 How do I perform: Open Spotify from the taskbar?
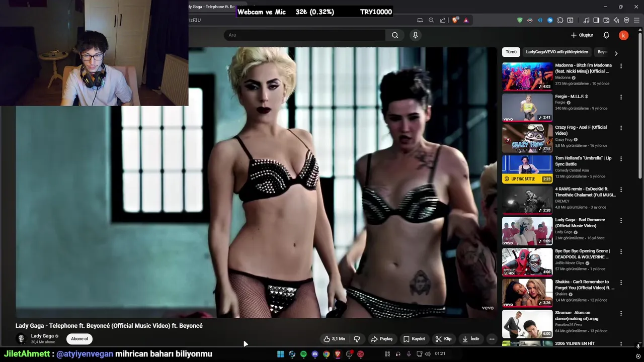tap(303, 354)
